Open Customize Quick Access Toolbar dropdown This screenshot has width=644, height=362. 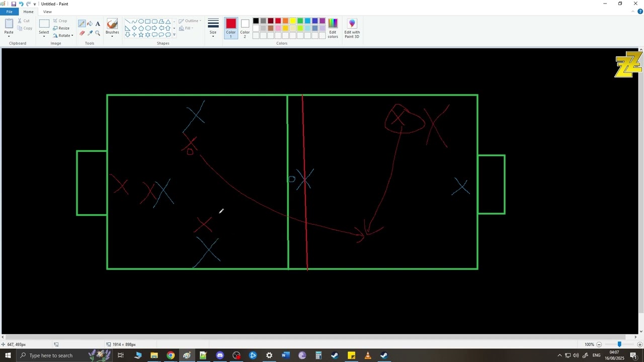[x=35, y=4]
